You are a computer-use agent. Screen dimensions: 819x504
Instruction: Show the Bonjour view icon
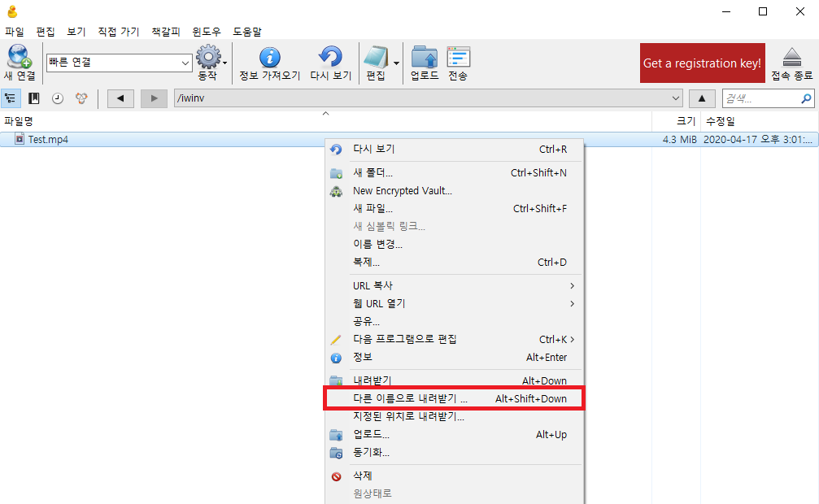[81, 98]
